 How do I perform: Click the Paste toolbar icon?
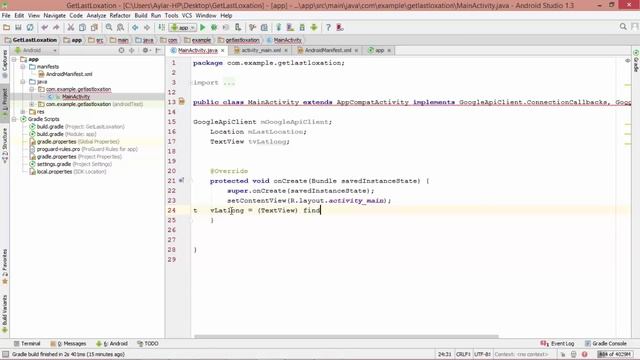pos(94,27)
